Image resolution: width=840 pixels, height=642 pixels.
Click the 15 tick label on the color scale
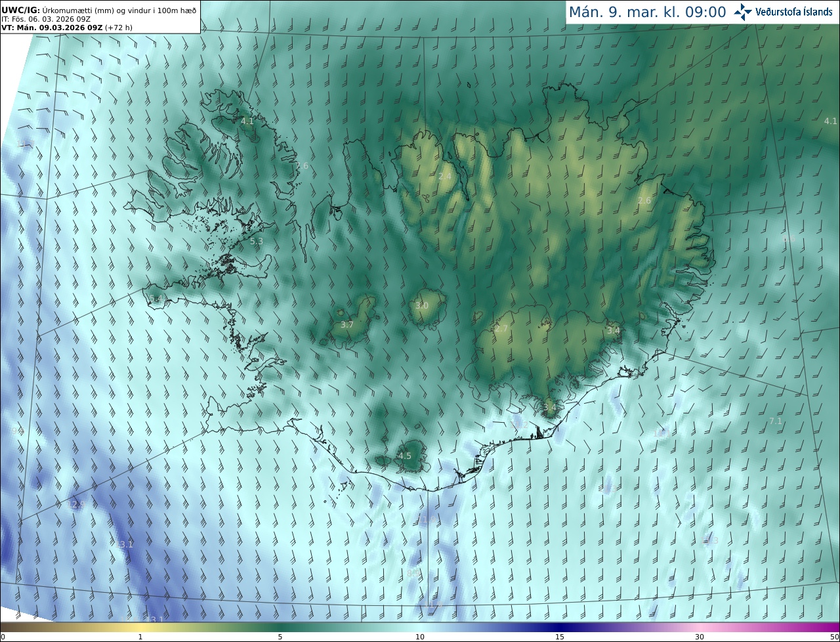560,637
